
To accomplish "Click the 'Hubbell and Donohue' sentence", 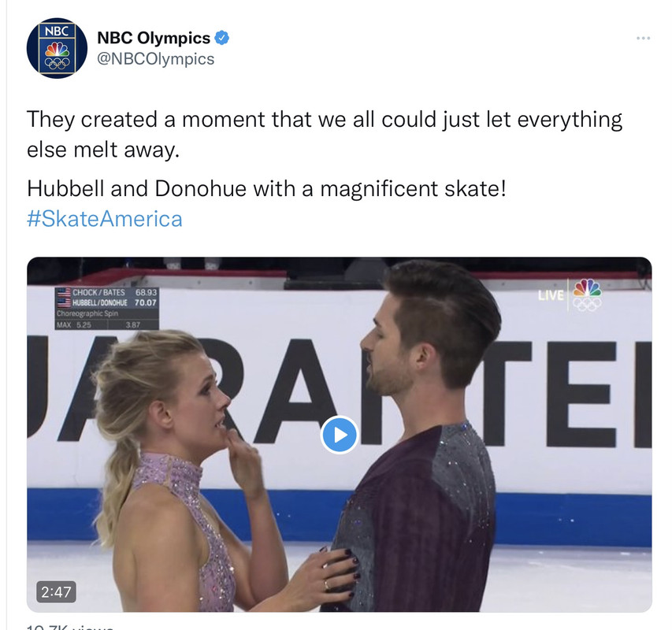I will (x=266, y=188).
